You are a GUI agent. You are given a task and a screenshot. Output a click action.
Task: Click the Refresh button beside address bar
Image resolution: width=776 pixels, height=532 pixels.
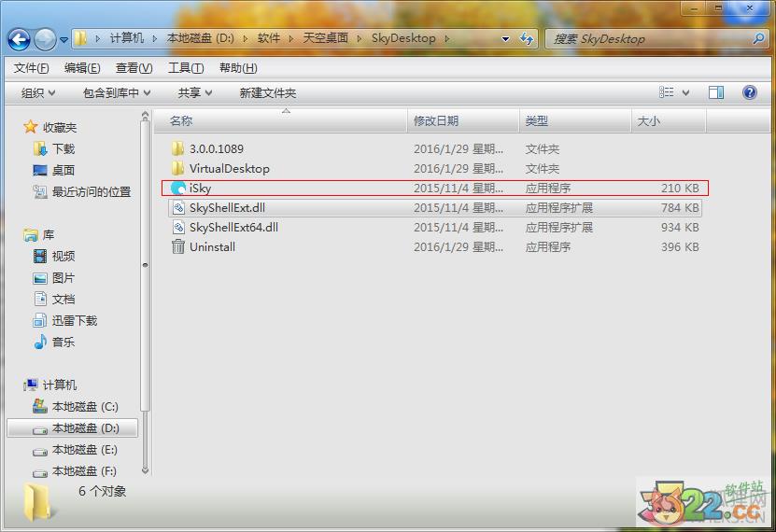pos(527,38)
